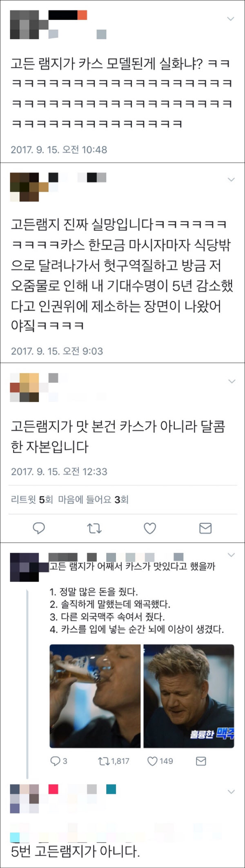This screenshot has width=245, height=868.
Task: Expand chevron menu on third tweet
Action: coord(232,381)
